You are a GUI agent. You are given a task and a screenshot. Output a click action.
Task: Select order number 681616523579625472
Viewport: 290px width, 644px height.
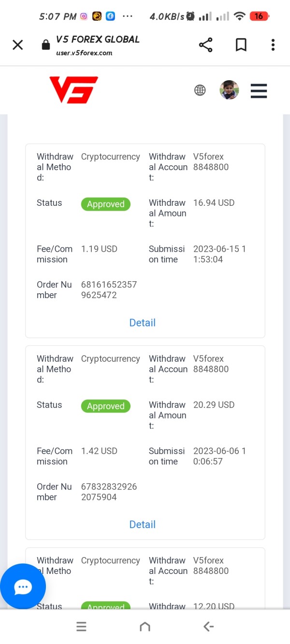109,290
